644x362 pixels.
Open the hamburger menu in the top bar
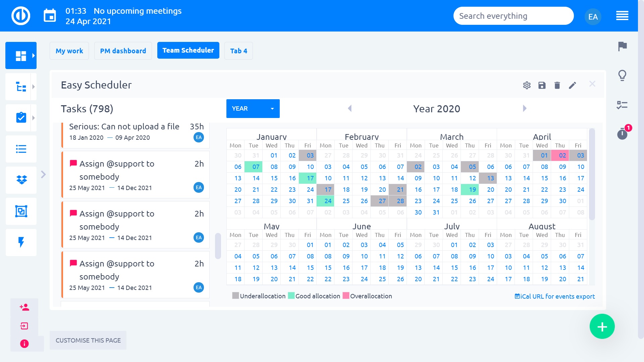click(x=622, y=16)
